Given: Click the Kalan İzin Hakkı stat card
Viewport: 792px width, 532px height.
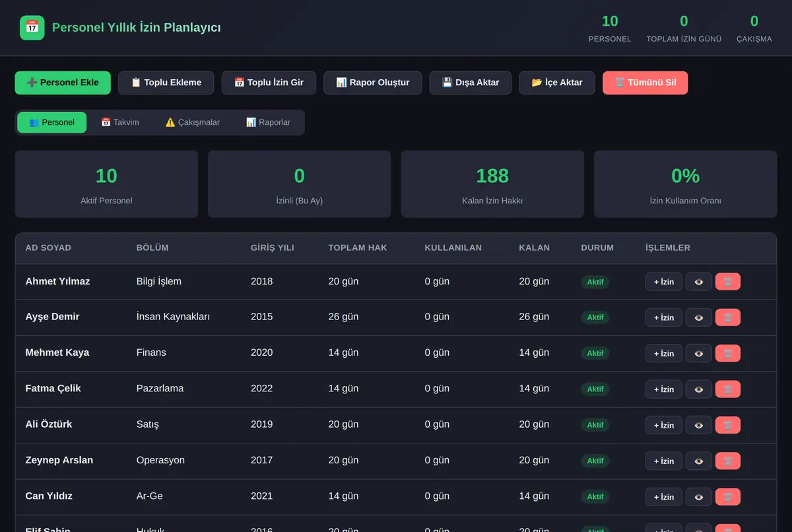Looking at the screenshot, I should (x=492, y=184).
